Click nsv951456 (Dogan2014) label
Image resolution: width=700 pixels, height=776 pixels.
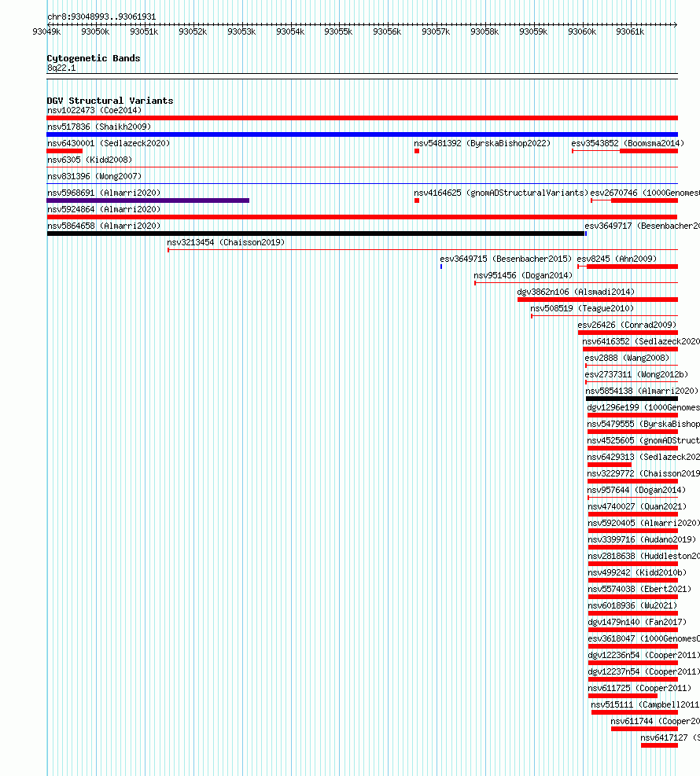pos(523,275)
